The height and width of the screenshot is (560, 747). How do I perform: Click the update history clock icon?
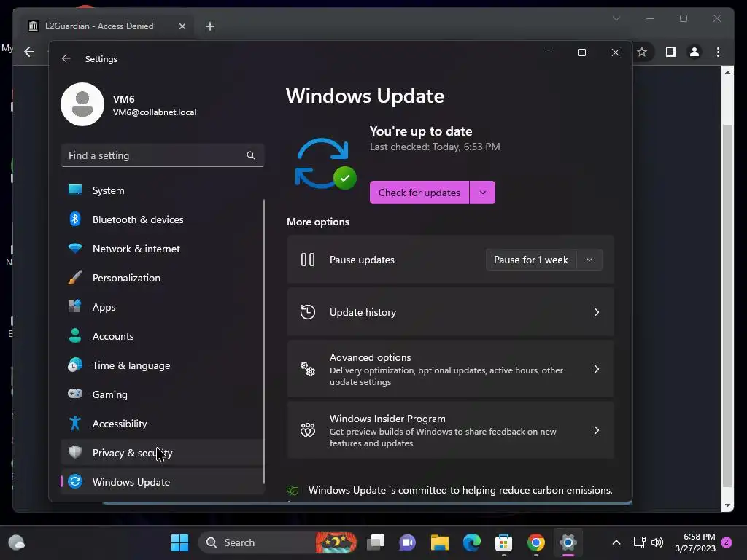(308, 312)
